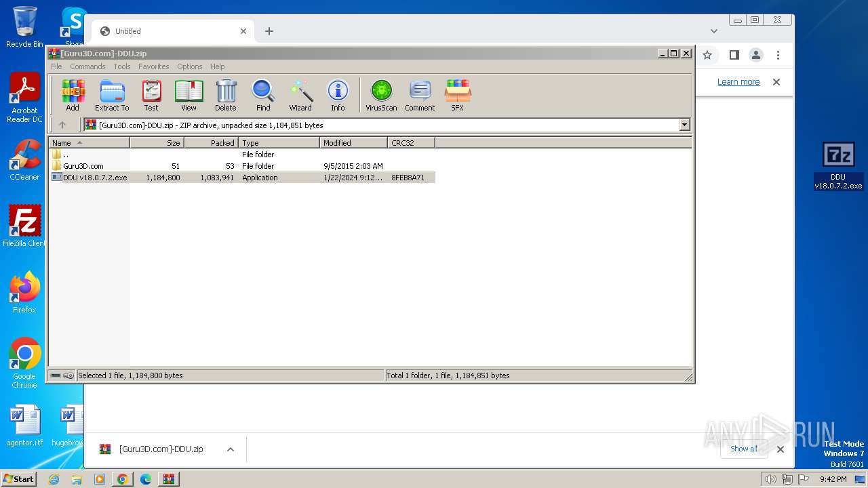Click the Delete trash can icon

point(226,95)
